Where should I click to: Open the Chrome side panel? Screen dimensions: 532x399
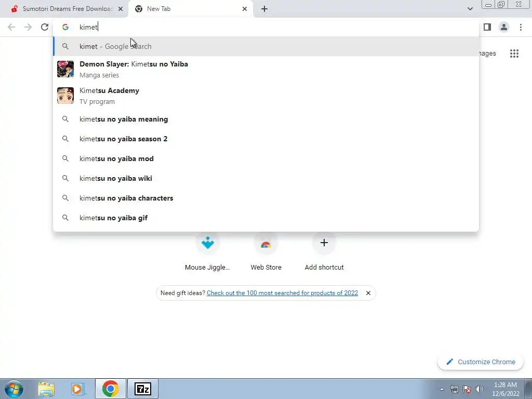coord(487,27)
